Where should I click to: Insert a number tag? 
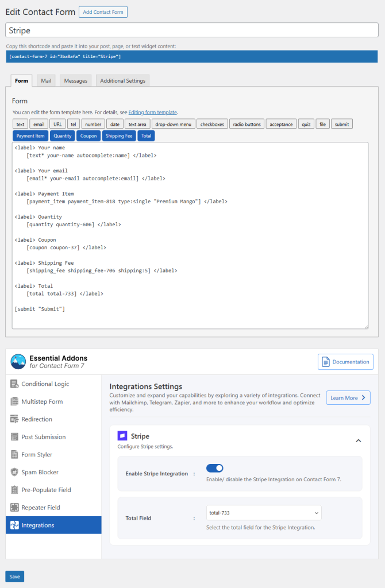coord(93,124)
